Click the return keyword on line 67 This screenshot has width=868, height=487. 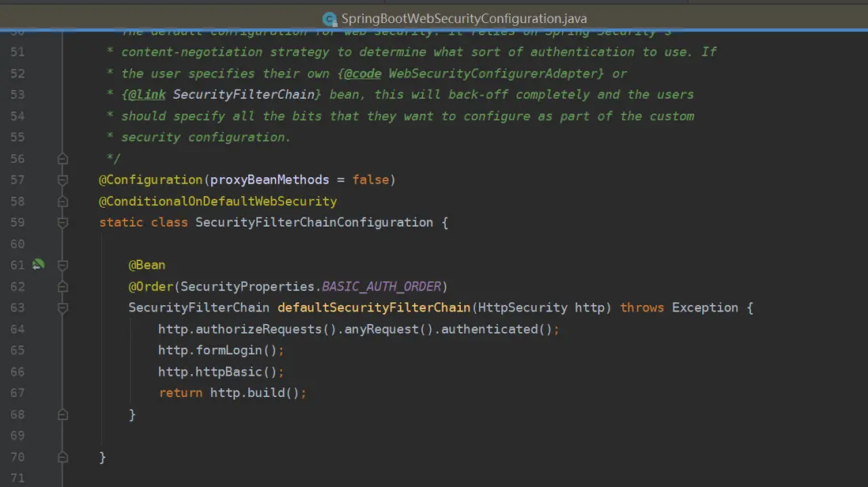coord(180,393)
